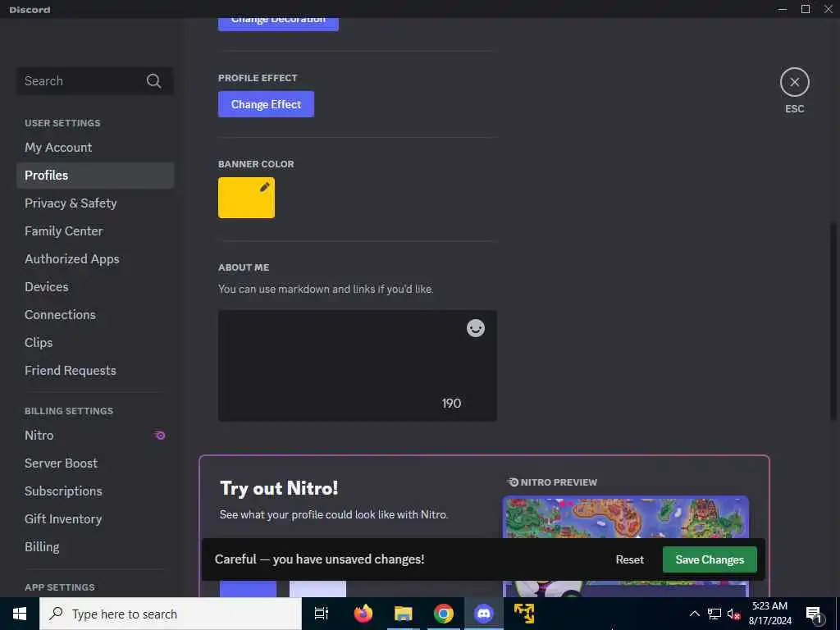This screenshot has width=840, height=630.
Task: Click the Discord taskbar icon
Action: pos(484,614)
